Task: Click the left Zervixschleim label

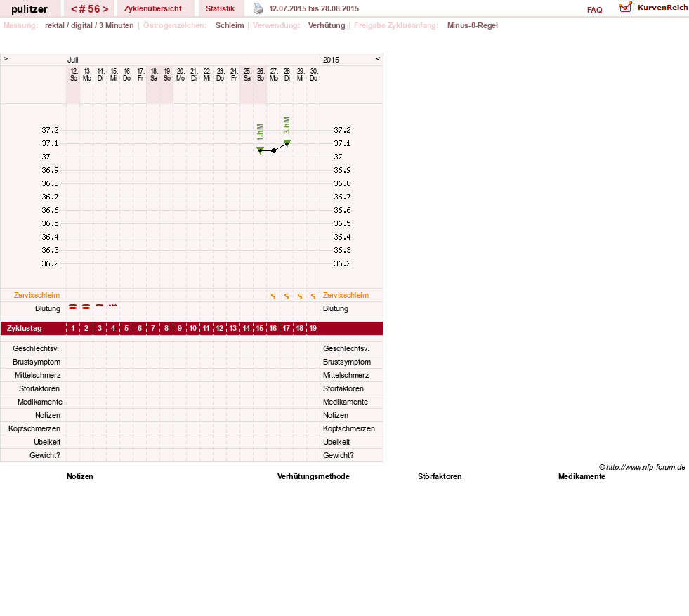Action: pyautogui.click(x=37, y=295)
